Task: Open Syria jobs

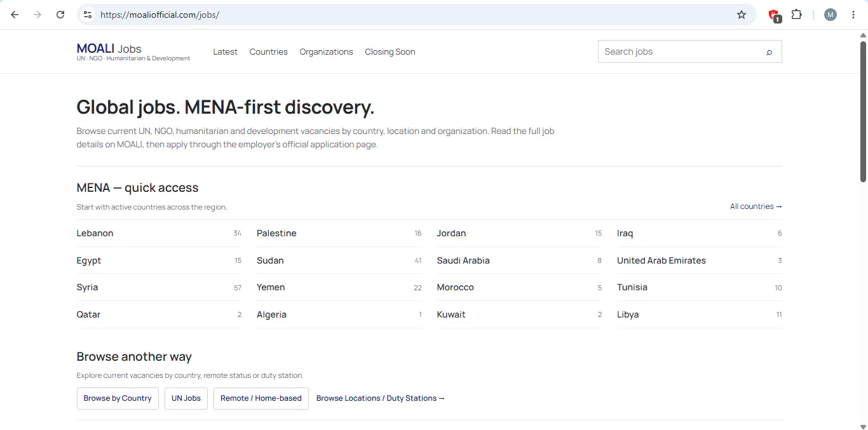Action: pos(159,288)
